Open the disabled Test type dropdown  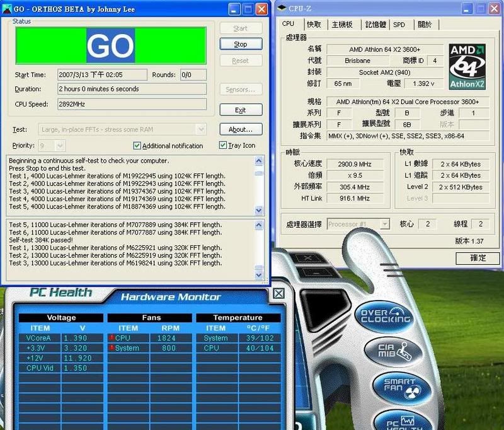click(201, 129)
